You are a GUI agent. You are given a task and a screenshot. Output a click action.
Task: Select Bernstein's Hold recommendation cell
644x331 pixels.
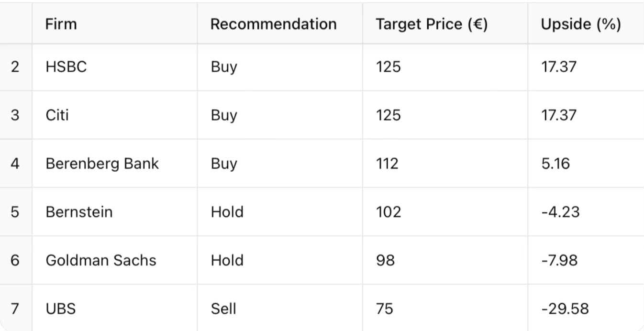click(x=227, y=211)
